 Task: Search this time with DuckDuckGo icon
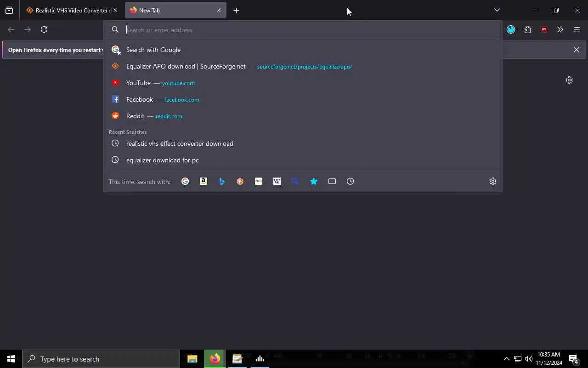[240, 181]
